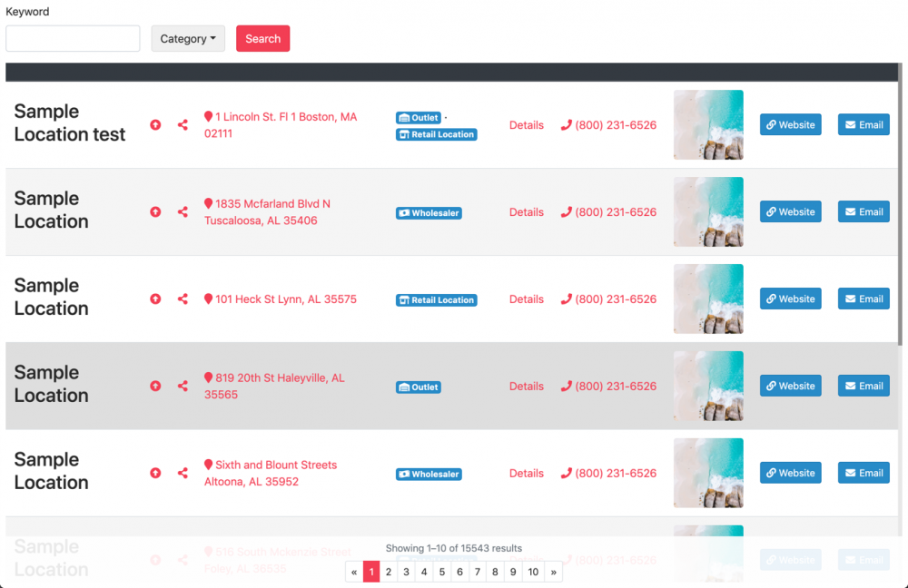This screenshot has width=908, height=588.
Task: Go to the first page with the « control
Action: (354, 572)
